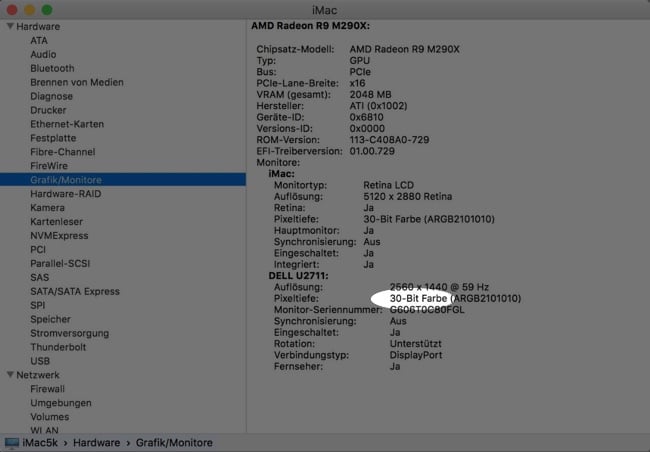This screenshot has width=650, height=452.
Task: Open the Bluetooth hardware entry
Action: (x=52, y=68)
